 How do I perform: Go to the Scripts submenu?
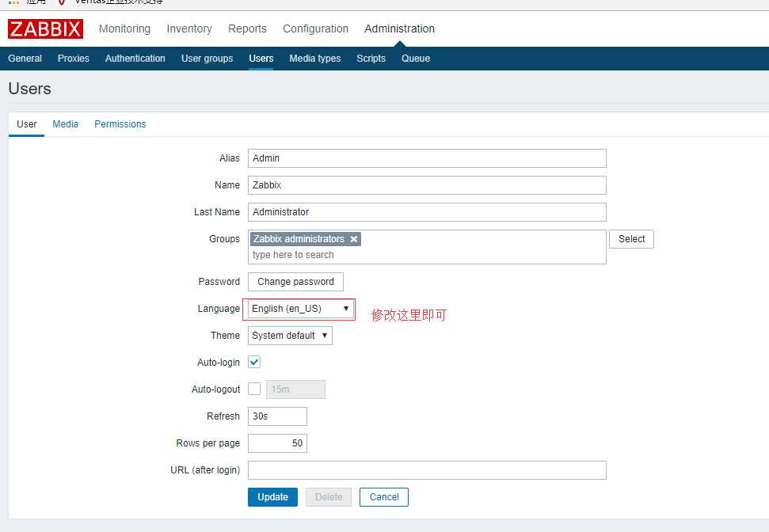coord(371,59)
